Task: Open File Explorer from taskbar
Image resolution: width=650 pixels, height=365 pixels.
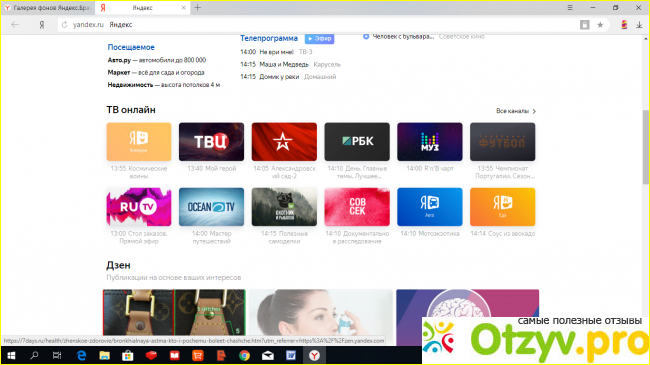Action: (x=104, y=355)
